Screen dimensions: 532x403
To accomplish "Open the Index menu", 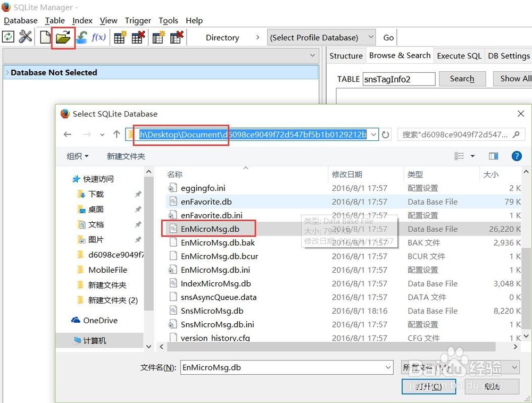I will click(82, 21).
